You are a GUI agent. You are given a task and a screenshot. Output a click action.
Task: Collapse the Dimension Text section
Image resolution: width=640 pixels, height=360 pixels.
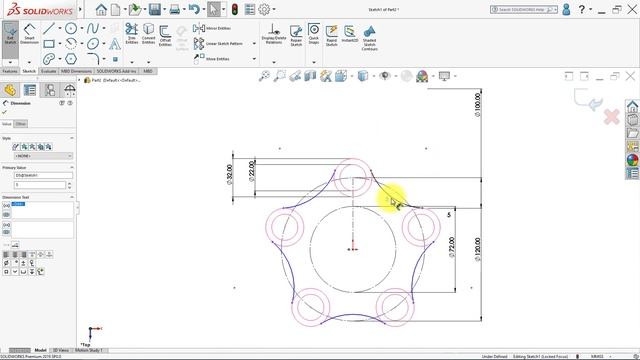point(71,197)
